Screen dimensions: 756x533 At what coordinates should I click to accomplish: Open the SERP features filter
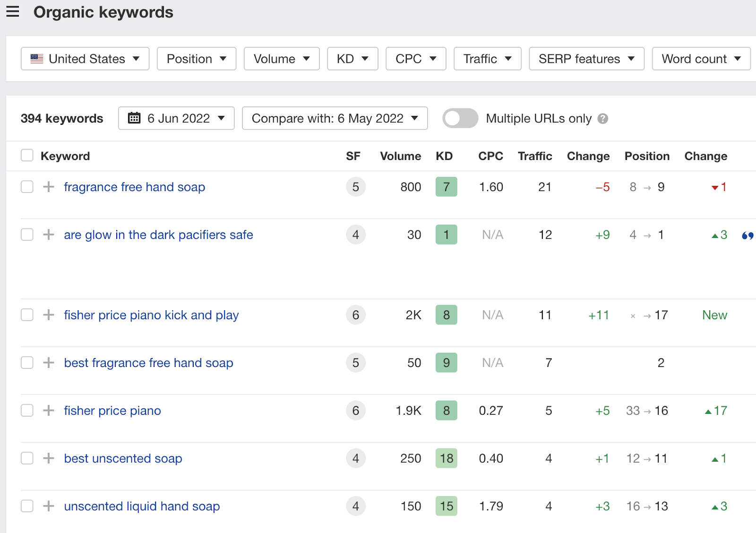click(586, 59)
